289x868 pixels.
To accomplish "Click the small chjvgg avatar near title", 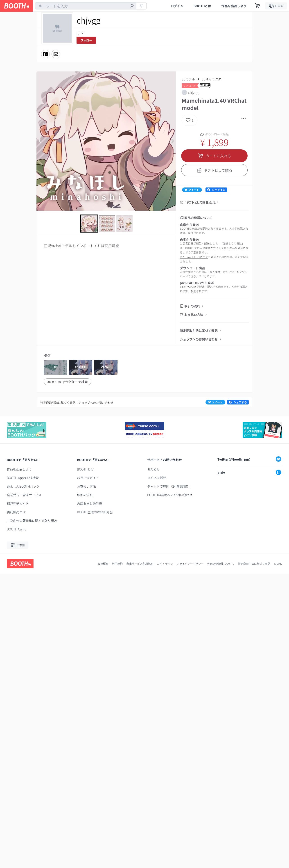I will click(x=184, y=92).
